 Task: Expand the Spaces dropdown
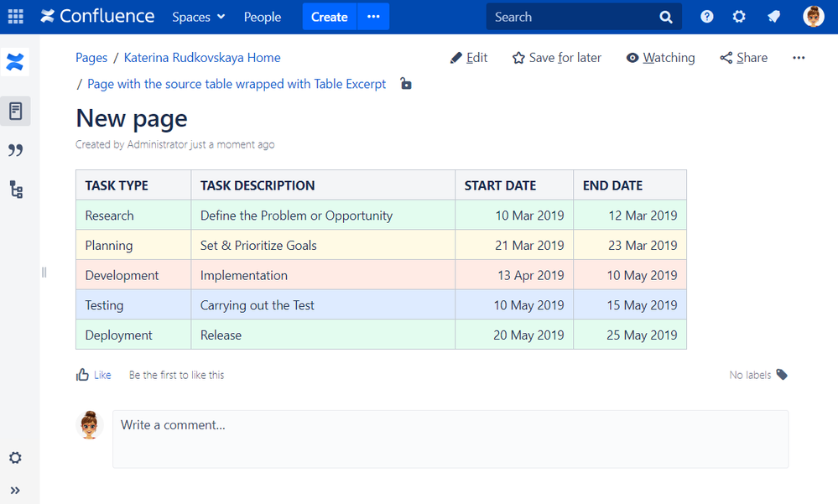click(198, 17)
